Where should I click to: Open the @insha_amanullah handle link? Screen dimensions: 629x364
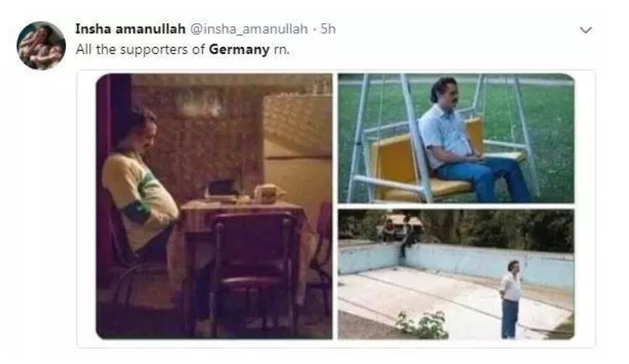coord(249,29)
